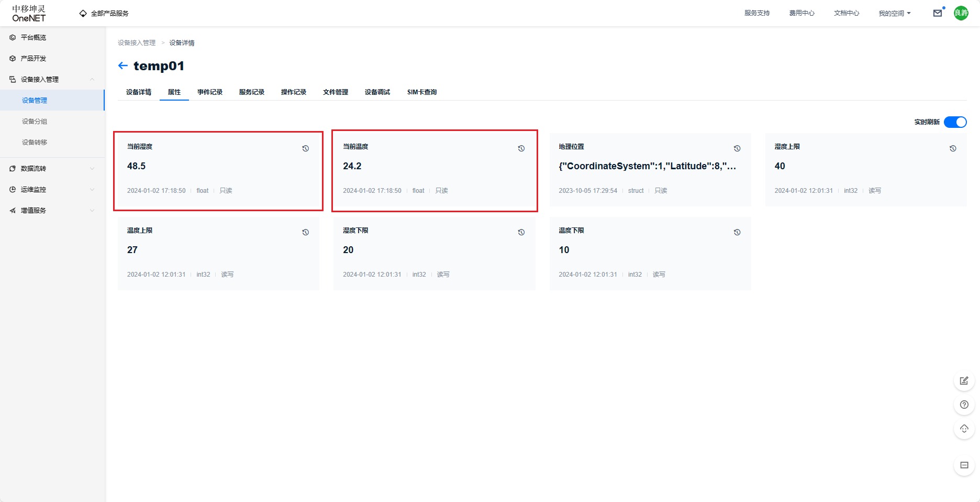Click the 湿度上限 value 40

pos(780,166)
